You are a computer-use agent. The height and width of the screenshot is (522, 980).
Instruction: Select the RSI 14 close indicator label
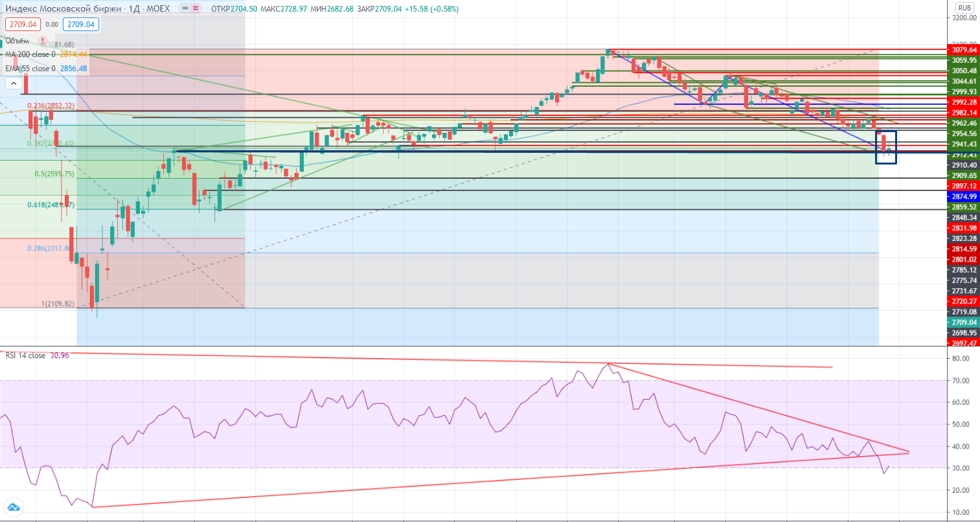coord(26,356)
